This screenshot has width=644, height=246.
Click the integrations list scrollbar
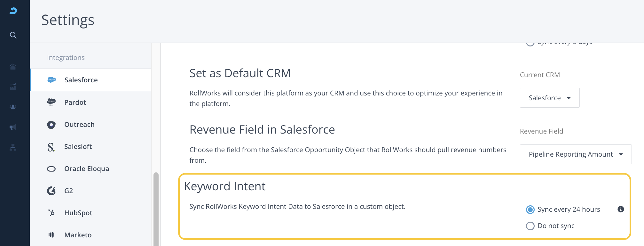(156, 208)
